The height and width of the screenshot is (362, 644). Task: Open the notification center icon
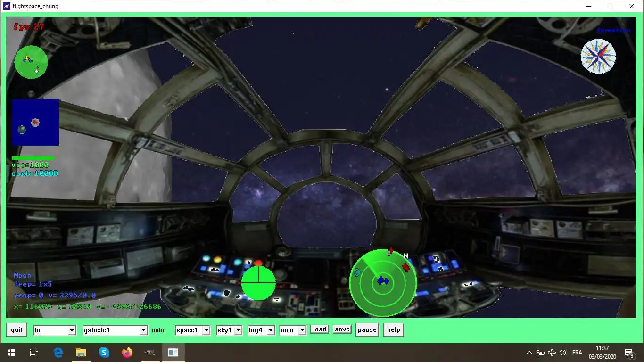[629, 353]
